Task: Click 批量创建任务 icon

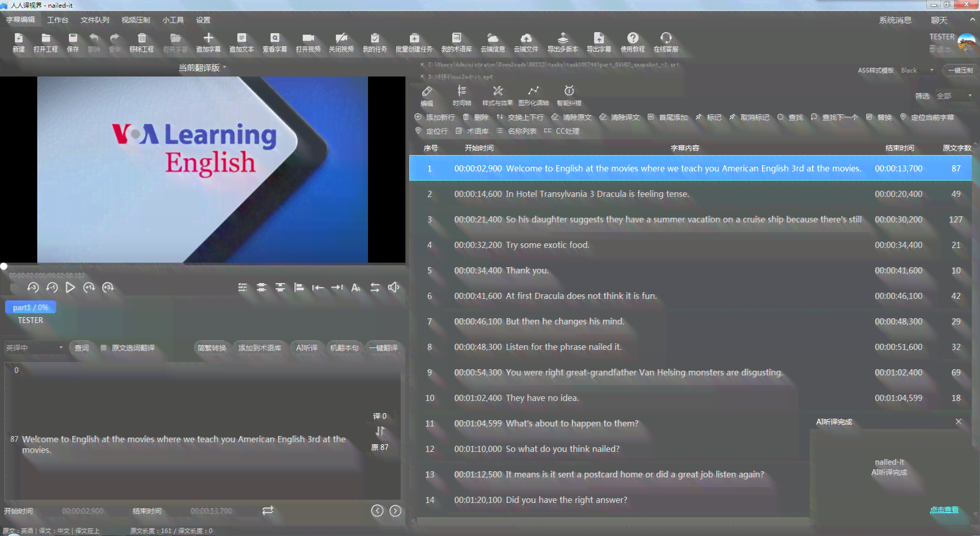Action: tap(414, 42)
